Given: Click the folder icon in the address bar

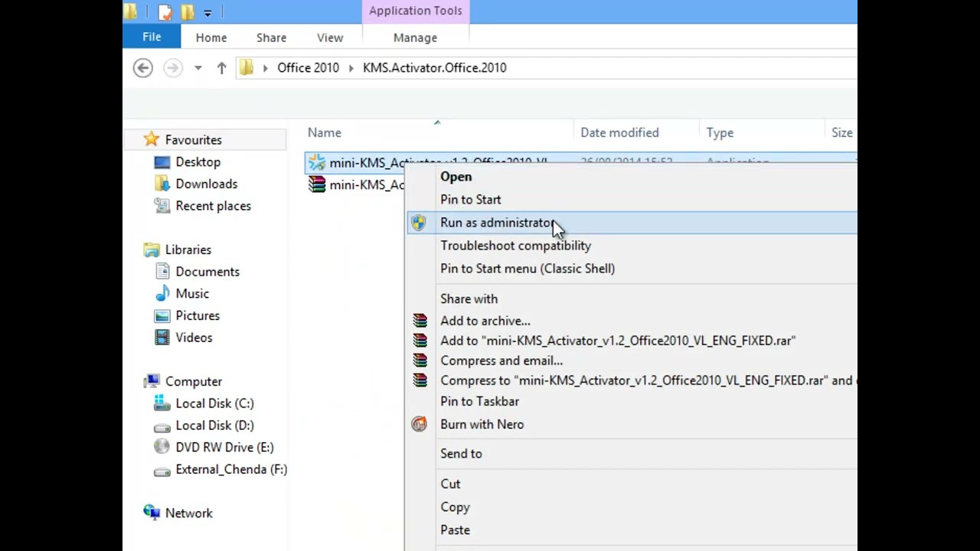Looking at the screenshot, I should click(246, 68).
